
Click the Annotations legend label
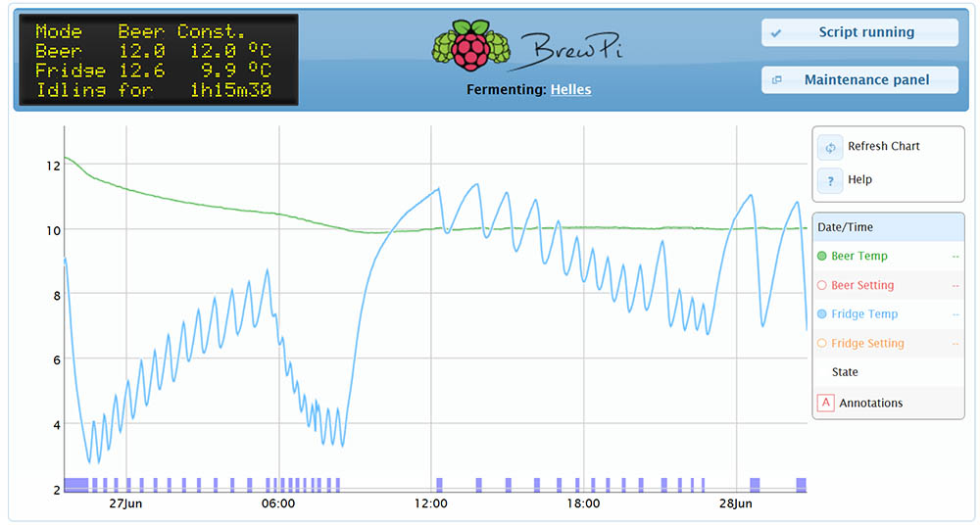click(870, 403)
